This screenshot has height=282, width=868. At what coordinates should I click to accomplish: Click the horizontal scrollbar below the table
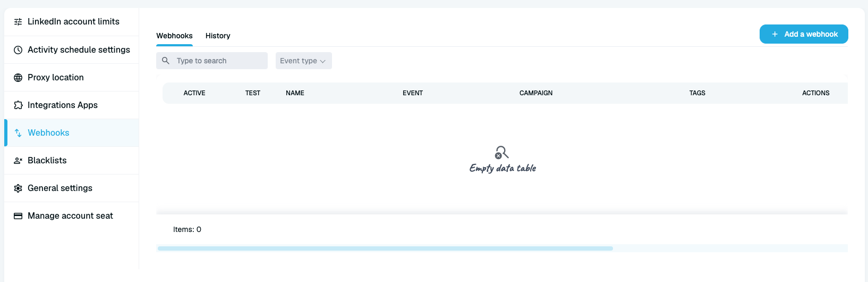385,248
